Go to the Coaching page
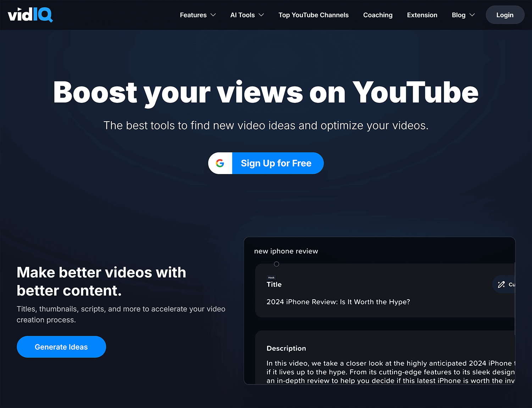The width and height of the screenshot is (532, 408). (x=378, y=15)
